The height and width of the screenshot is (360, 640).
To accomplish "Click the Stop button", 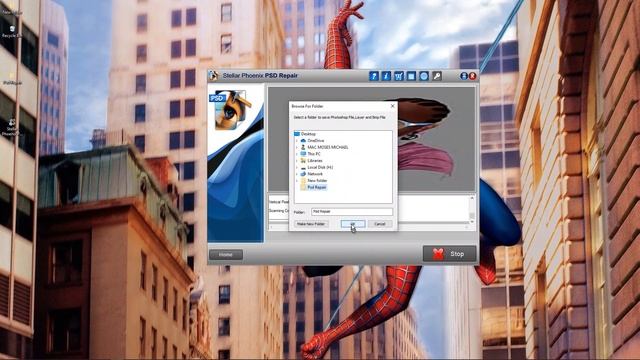I will click(449, 254).
